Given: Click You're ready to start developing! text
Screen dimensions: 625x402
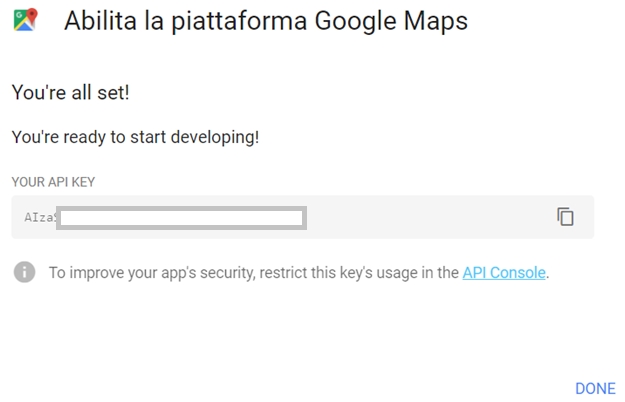Looking at the screenshot, I should [135, 136].
